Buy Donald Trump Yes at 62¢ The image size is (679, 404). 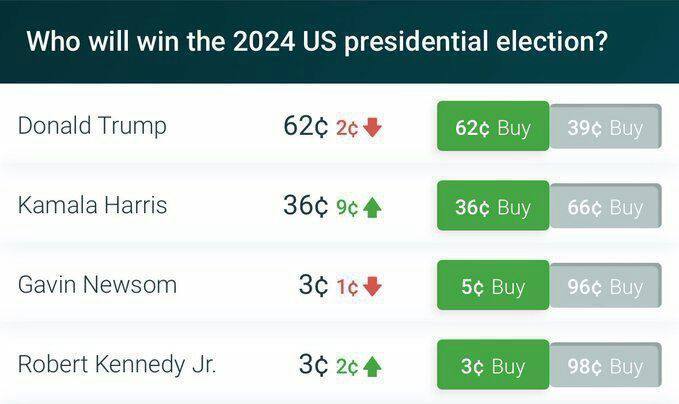click(493, 126)
